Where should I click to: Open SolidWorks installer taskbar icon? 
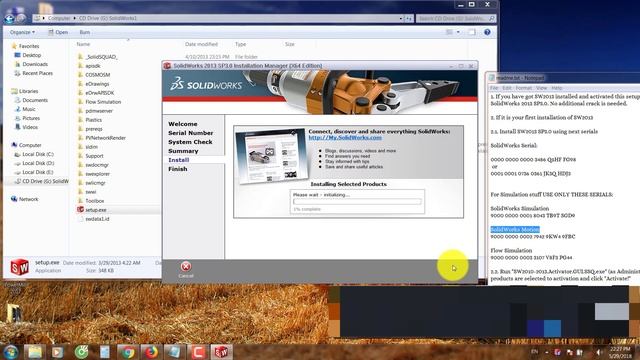(222, 352)
